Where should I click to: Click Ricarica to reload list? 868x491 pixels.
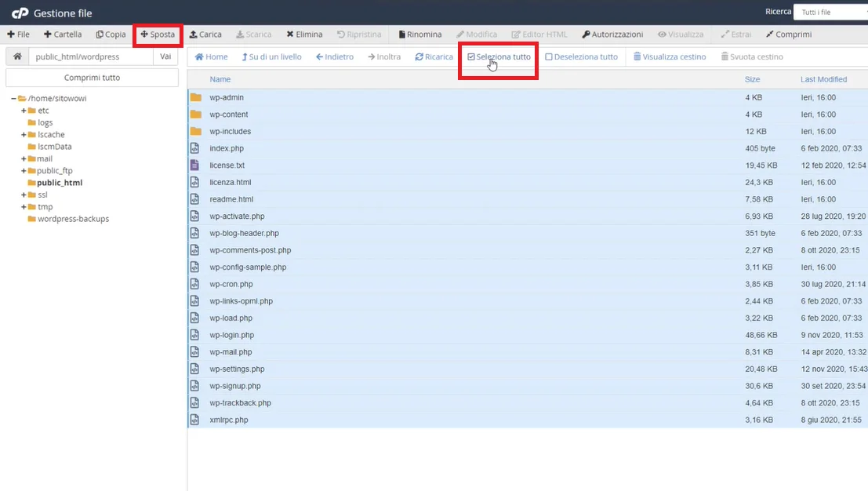434,56
